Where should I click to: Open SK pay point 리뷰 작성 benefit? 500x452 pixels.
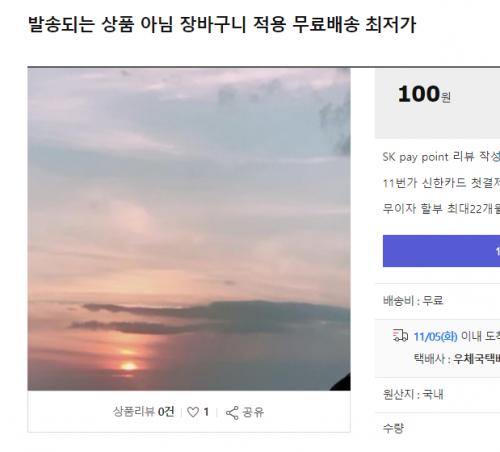441,157
